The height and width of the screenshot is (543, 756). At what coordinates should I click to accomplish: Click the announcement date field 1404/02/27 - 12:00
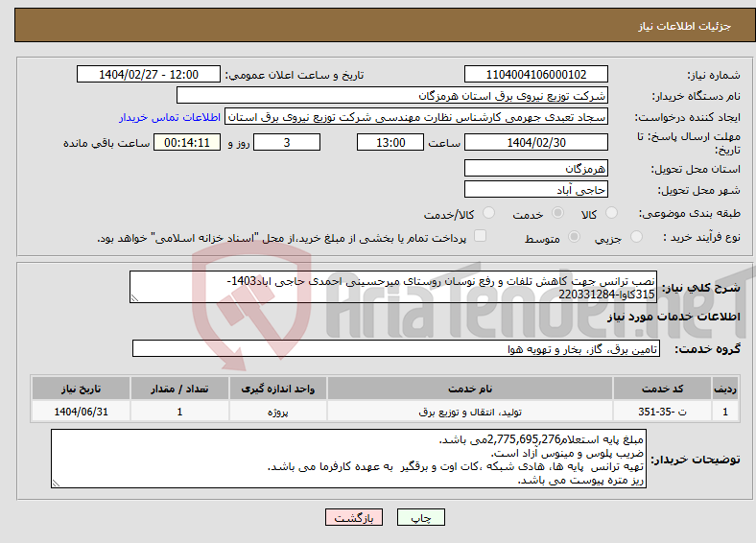(x=149, y=74)
